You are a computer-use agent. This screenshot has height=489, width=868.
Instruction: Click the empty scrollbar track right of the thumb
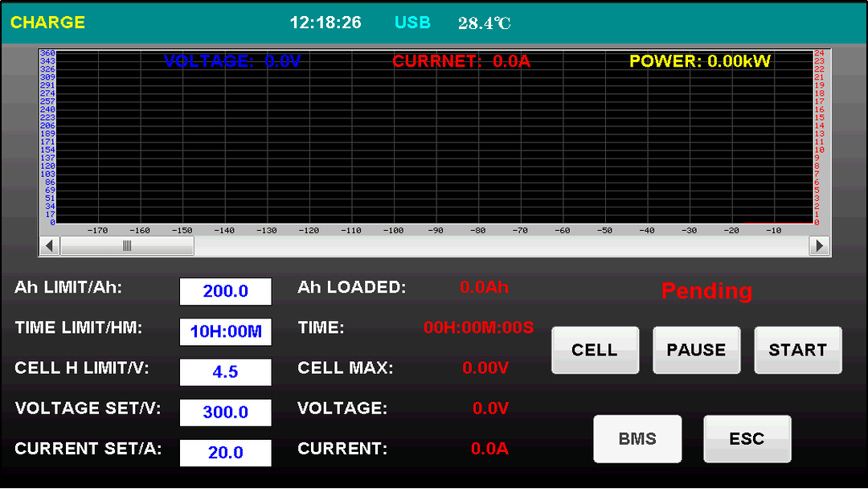coord(498,246)
